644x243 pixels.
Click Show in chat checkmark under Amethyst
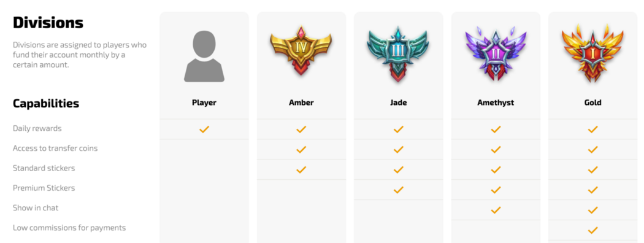pos(496,210)
